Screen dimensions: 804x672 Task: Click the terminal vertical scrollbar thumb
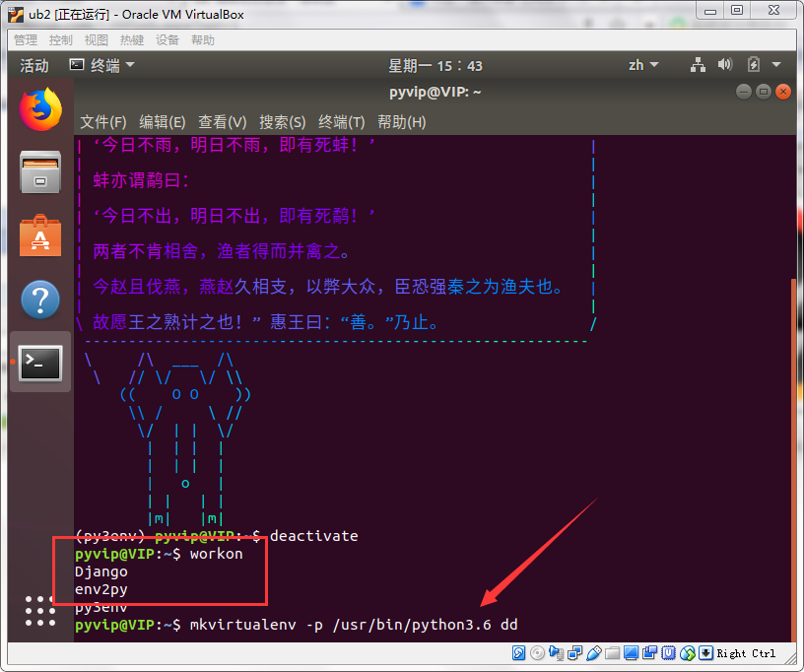pyautogui.click(x=793, y=460)
